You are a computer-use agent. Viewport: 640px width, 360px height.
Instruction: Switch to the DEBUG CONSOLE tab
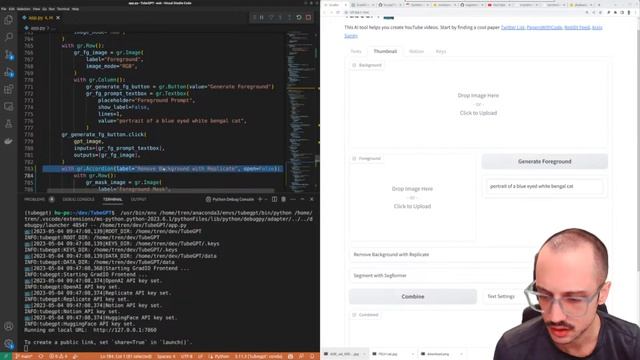pos(78,199)
